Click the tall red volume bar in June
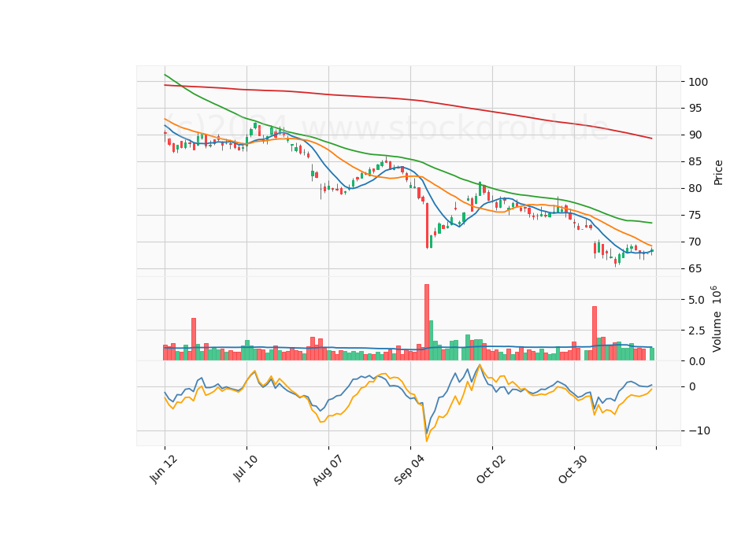Viewport: 756px width, 543px height. point(194,339)
